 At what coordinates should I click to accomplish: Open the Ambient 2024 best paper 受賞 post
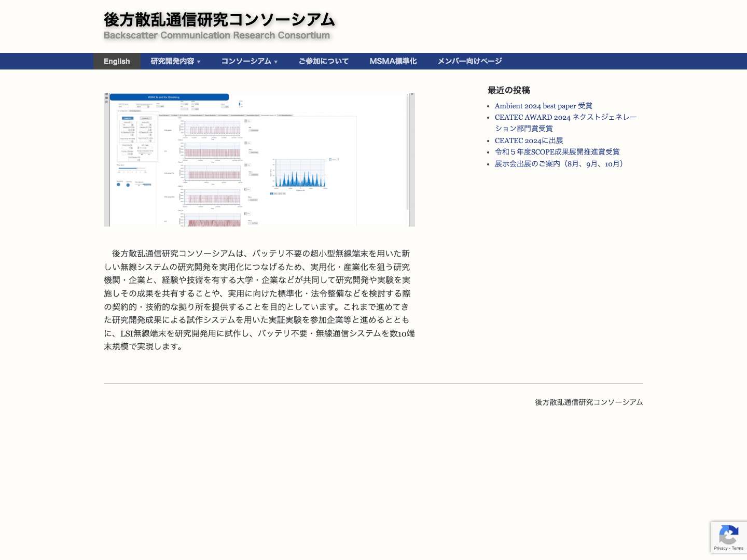point(543,106)
